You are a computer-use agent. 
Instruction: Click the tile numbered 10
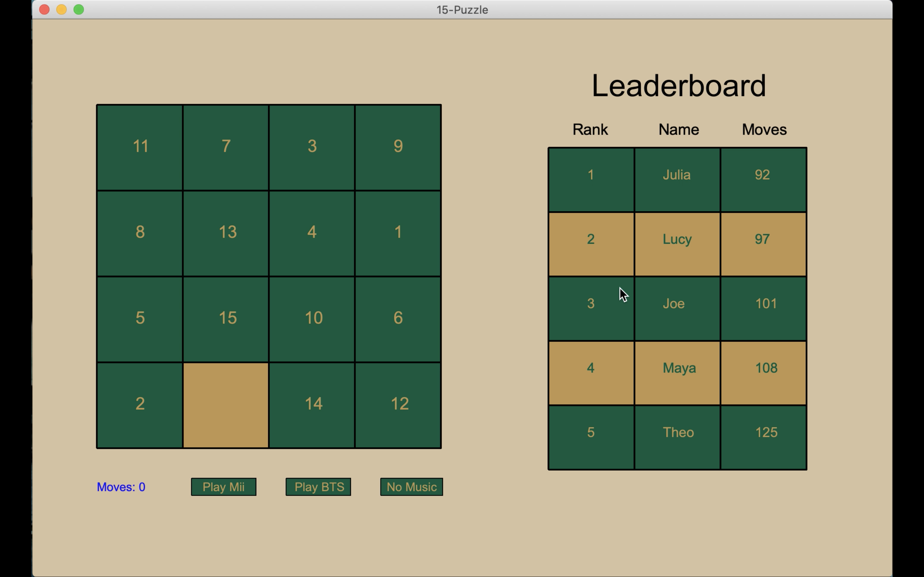tap(312, 319)
